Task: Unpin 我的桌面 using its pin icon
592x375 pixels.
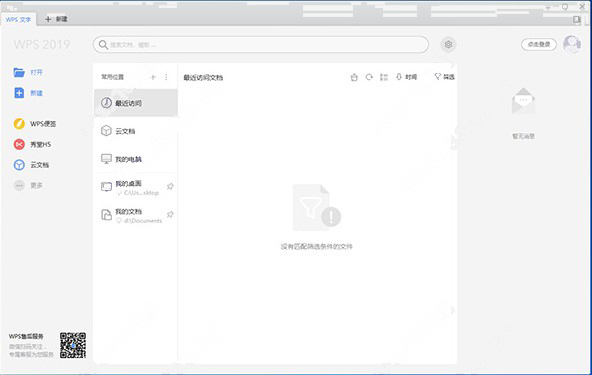Action: [170, 187]
